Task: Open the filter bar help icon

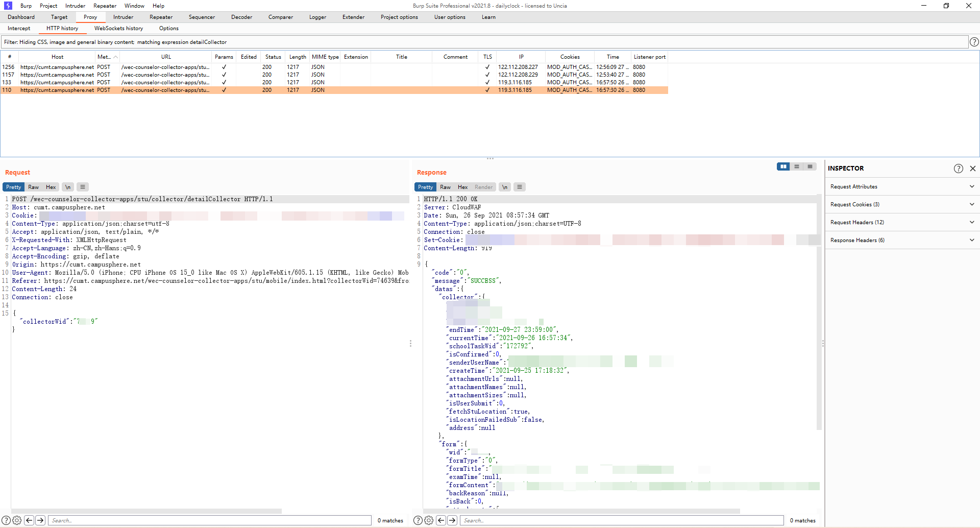Action: pos(974,42)
